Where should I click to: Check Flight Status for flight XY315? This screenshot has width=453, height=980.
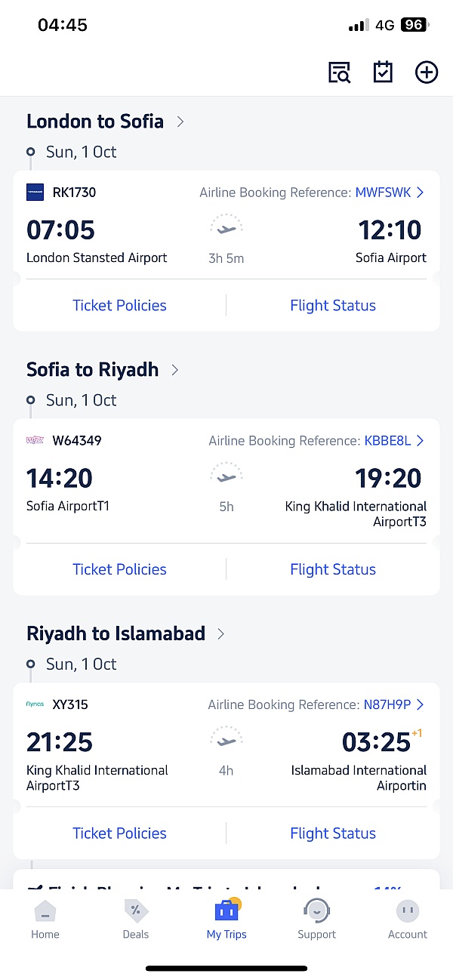(333, 834)
